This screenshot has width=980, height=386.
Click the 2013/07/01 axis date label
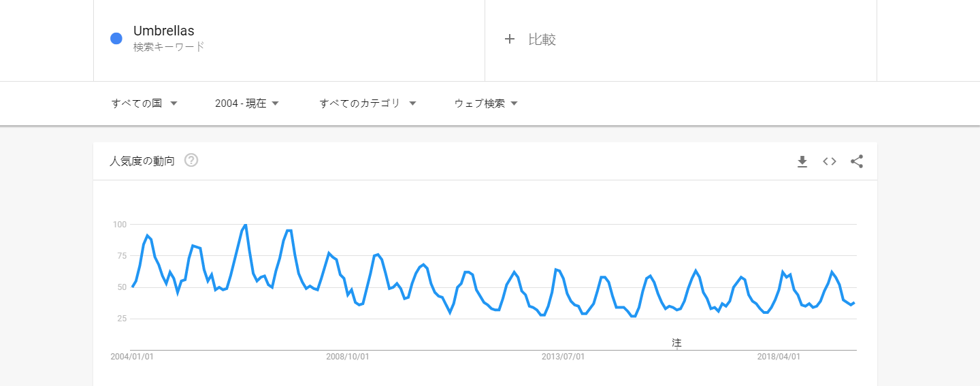563,357
